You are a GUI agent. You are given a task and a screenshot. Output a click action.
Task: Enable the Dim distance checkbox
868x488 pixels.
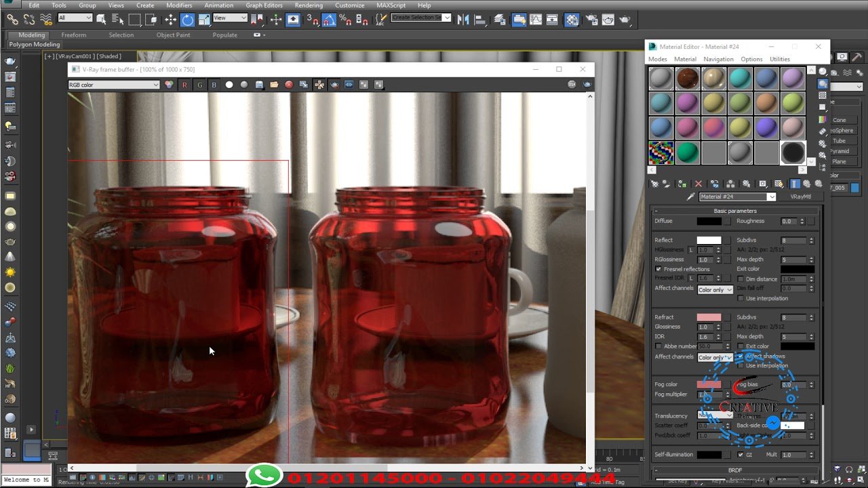click(741, 279)
